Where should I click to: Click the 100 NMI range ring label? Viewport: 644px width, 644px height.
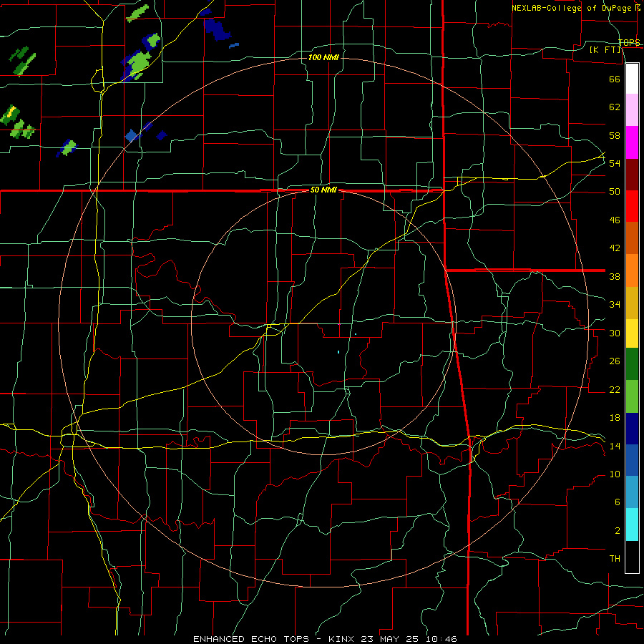323,57
